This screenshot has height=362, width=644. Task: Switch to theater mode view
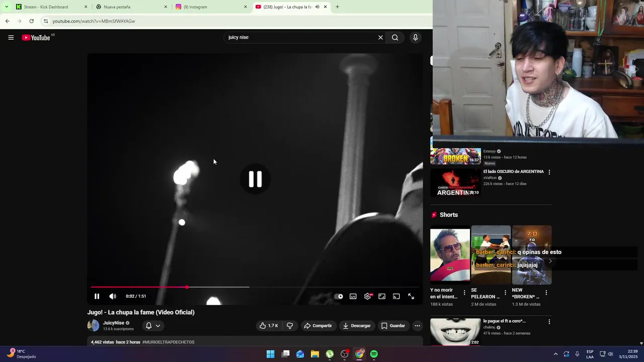[x=382, y=296]
